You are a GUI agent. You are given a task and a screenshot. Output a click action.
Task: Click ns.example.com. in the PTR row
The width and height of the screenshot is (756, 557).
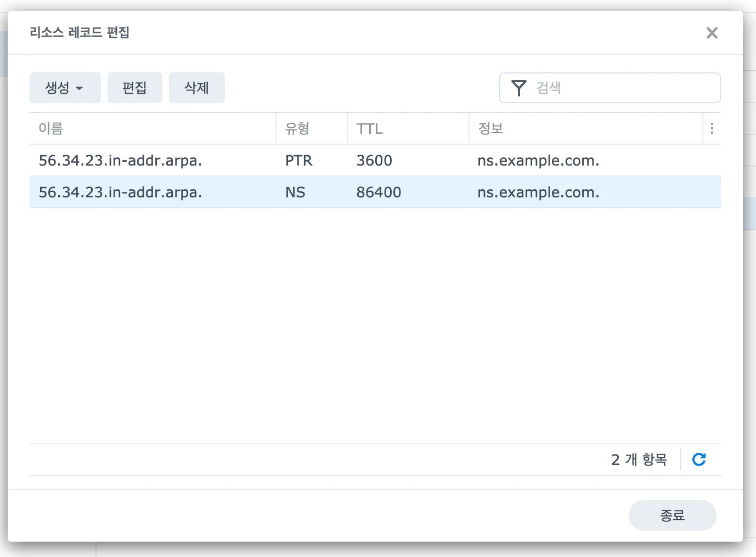click(538, 161)
